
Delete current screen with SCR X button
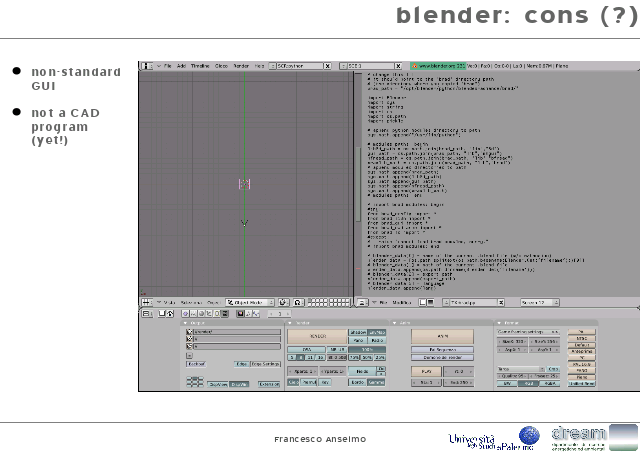coord(328,65)
